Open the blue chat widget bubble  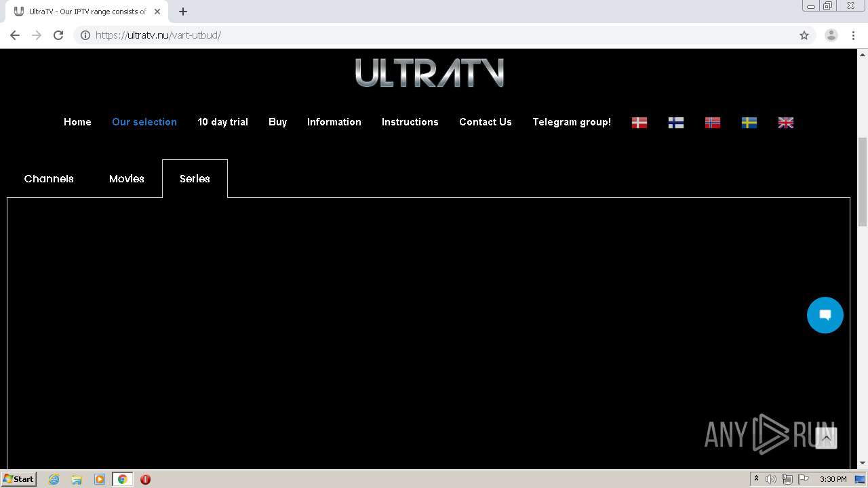coord(825,315)
